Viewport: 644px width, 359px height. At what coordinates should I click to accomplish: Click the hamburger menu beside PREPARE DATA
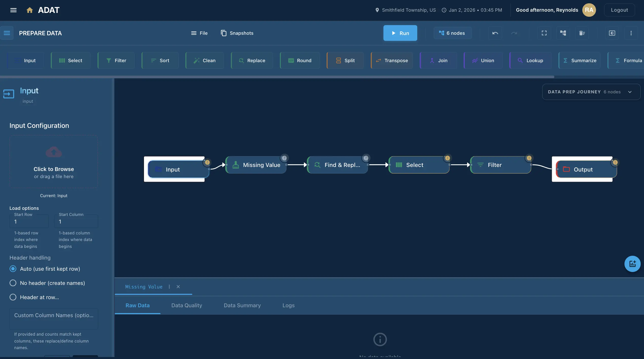click(7, 33)
